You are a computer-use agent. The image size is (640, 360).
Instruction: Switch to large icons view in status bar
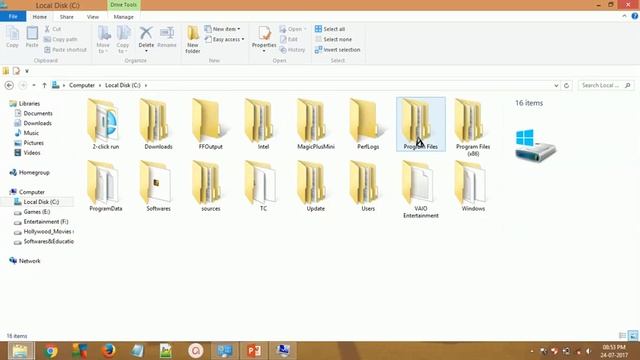coord(633,336)
